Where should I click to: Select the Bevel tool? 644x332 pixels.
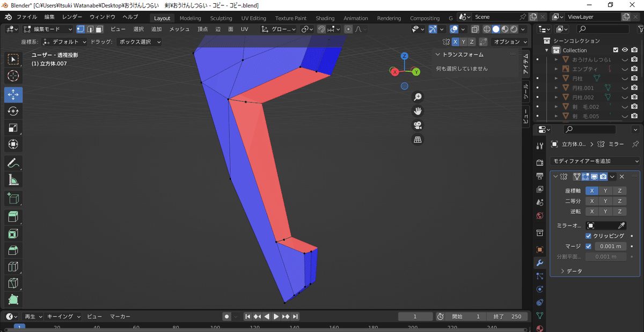click(13, 250)
